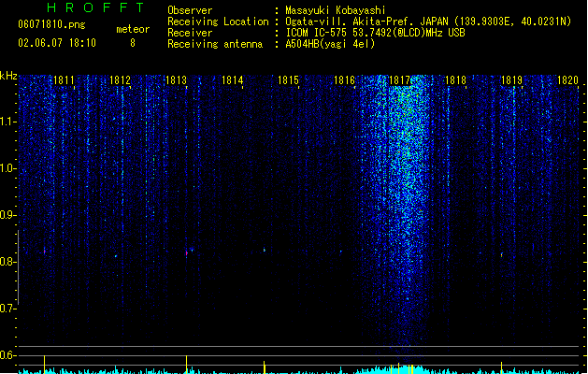This screenshot has width=588, height=374.
Task: Select the filename 06071810.png
Action: (51, 24)
